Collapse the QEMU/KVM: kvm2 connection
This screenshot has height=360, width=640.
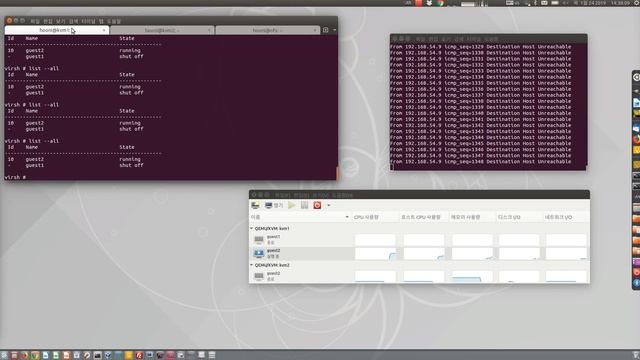(x=252, y=265)
